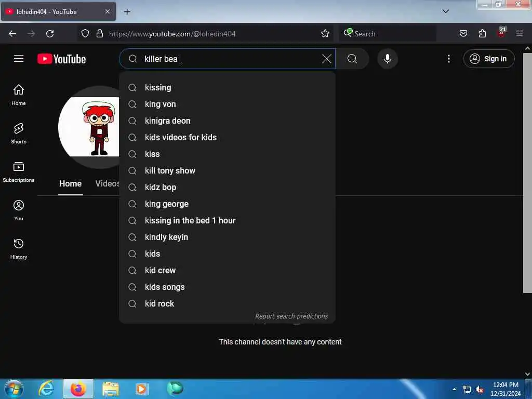The width and height of the screenshot is (532, 399).
Task: Open a new browser tab
Action: 127,12
